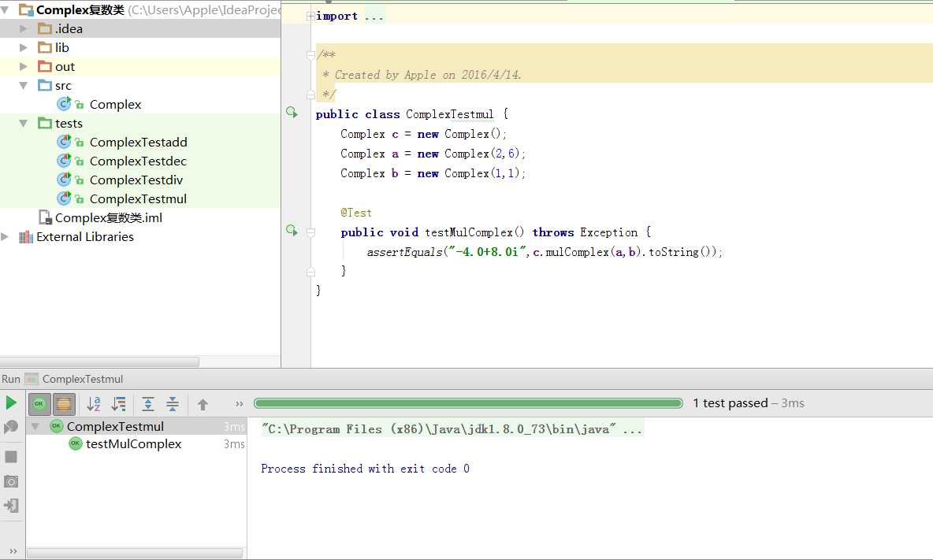This screenshot has width=933, height=560.
Task: Click the run gutter icon beside testMulComplex
Action: pyautogui.click(x=292, y=230)
